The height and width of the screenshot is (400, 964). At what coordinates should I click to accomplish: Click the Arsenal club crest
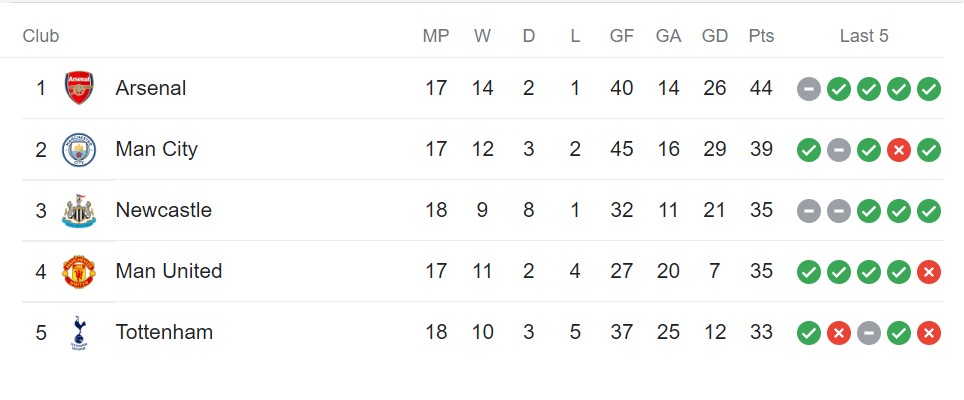79,88
